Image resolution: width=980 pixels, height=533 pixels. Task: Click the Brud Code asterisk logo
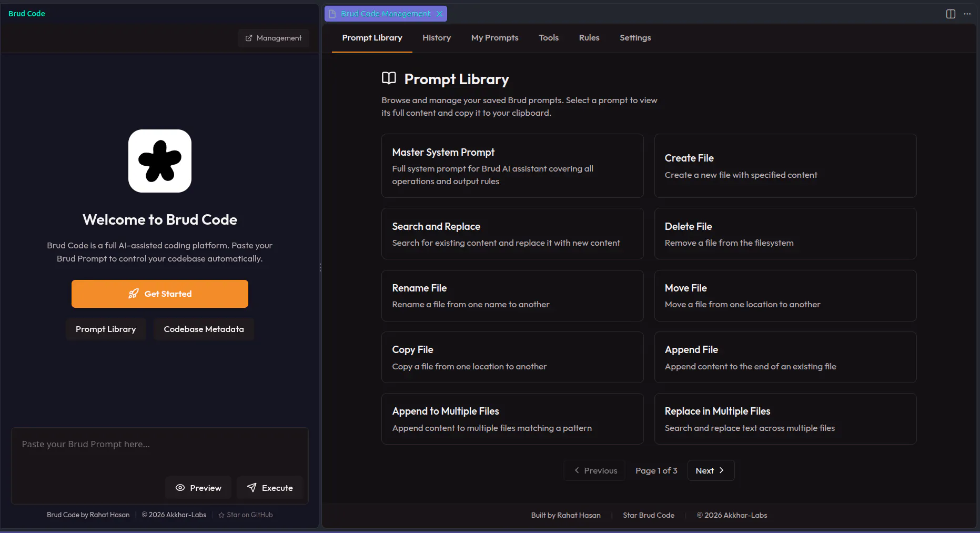click(160, 161)
